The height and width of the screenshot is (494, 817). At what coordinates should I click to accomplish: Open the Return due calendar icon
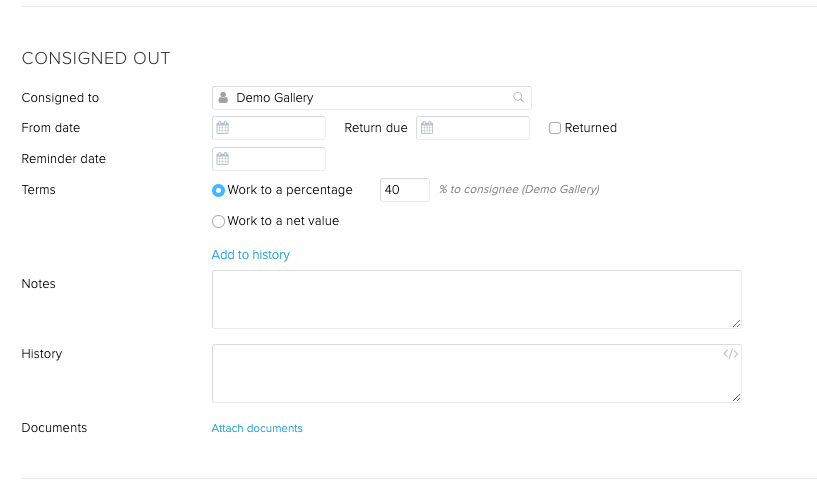[x=427, y=128]
